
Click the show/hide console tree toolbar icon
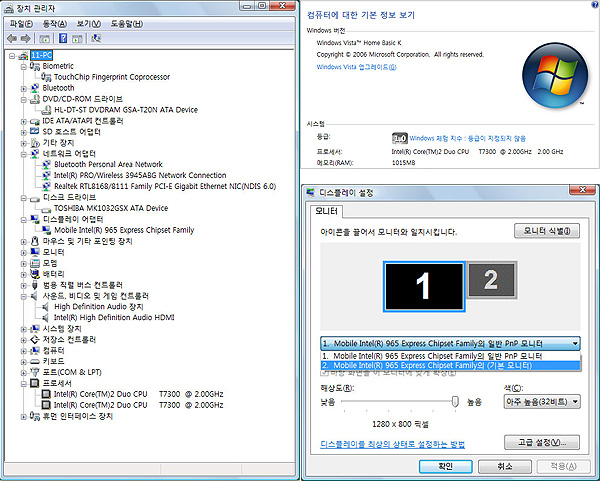[44, 39]
